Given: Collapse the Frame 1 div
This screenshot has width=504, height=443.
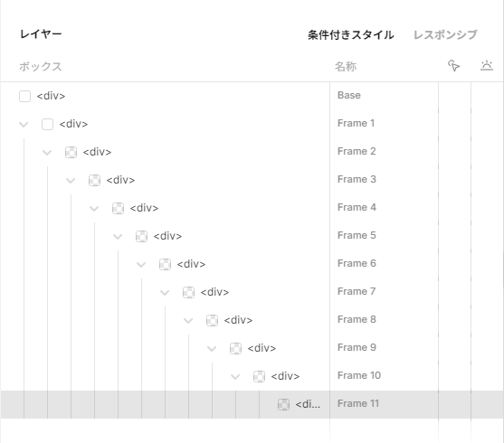Looking at the screenshot, I should [24, 125].
